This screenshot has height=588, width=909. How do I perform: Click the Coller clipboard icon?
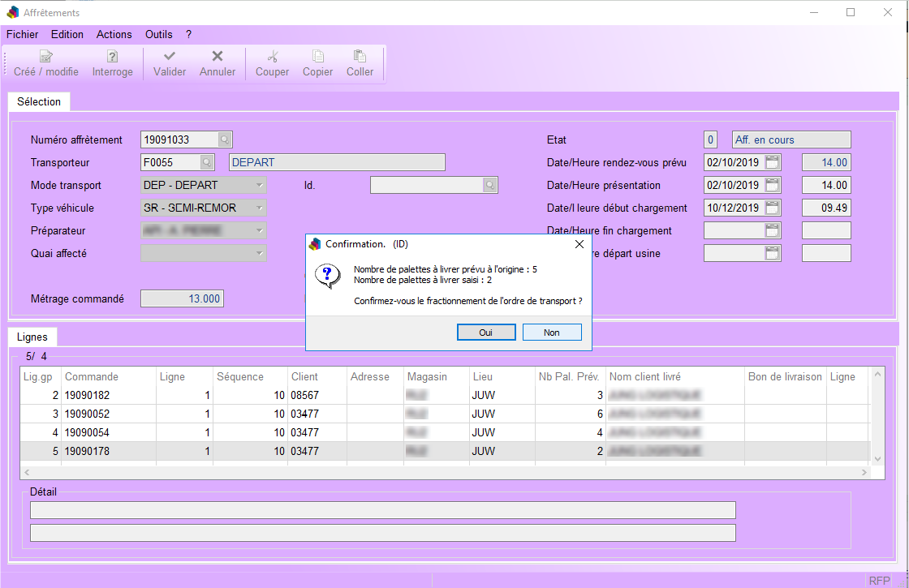(360, 56)
